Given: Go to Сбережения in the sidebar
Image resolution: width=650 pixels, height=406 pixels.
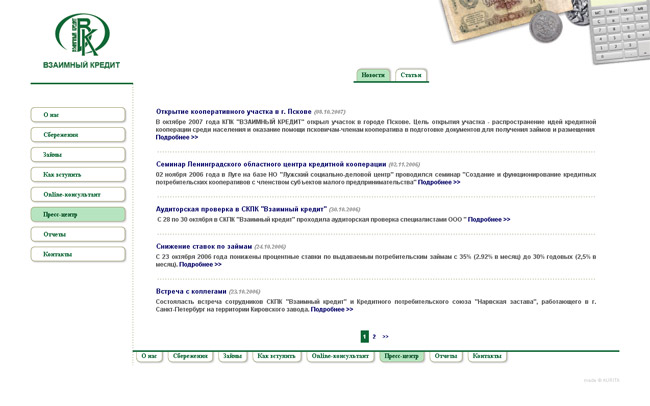Looking at the screenshot, I should point(78,135).
